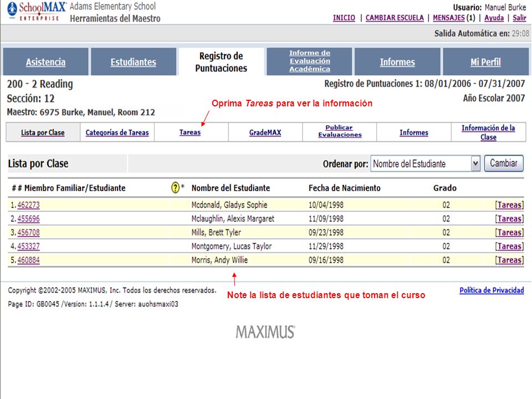Click the Sección: 12 label
This screenshot has width=532, height=399.
coord(30,99)
